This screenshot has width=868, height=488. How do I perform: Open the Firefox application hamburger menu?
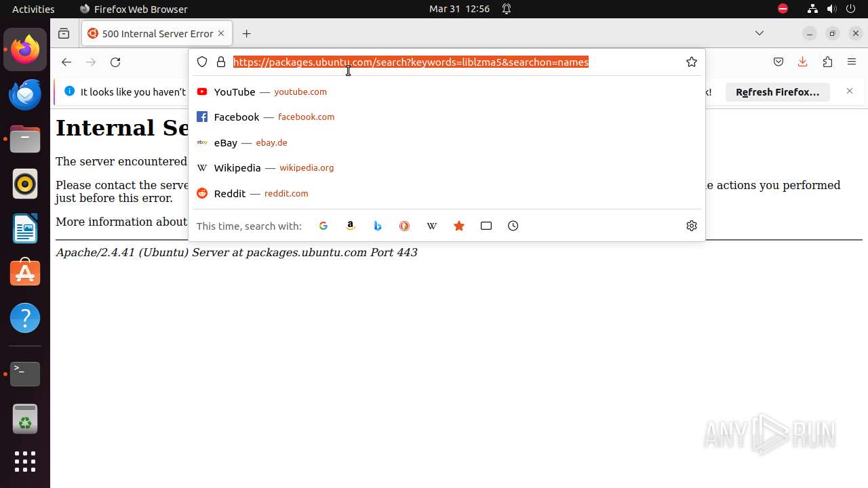pyautogui.click(x=852, y=62)
